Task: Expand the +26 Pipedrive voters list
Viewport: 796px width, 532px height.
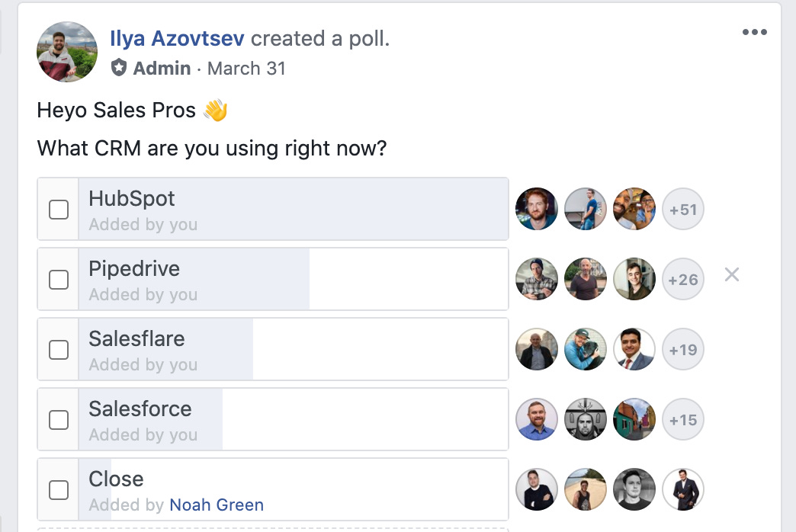Action: [x=683, y=279]
